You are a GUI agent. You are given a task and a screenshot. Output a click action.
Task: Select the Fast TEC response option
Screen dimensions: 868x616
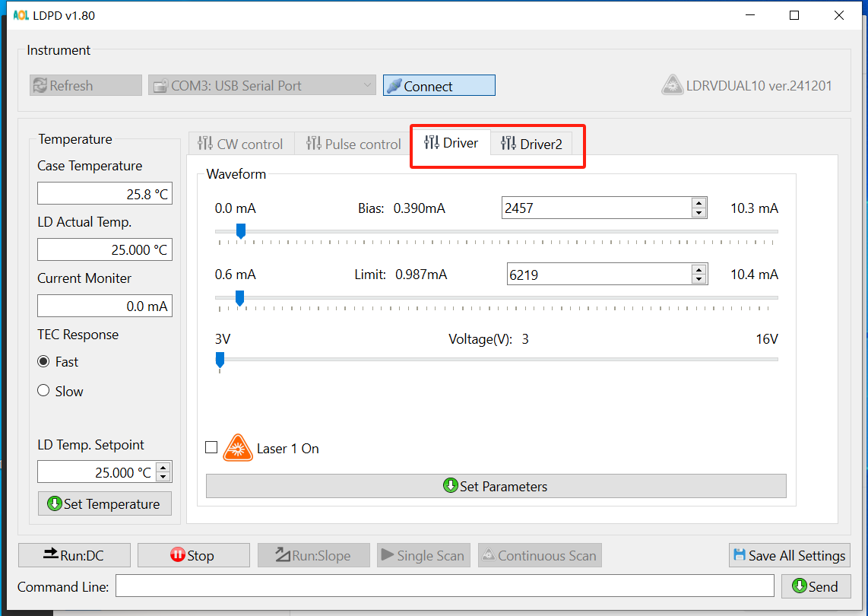44,362
